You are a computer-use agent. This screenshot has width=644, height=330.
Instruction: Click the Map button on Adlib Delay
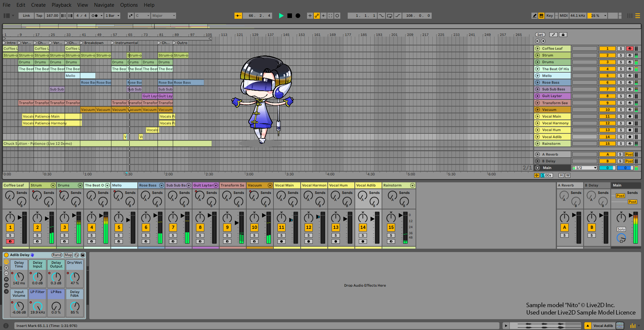tap(69, 255)
